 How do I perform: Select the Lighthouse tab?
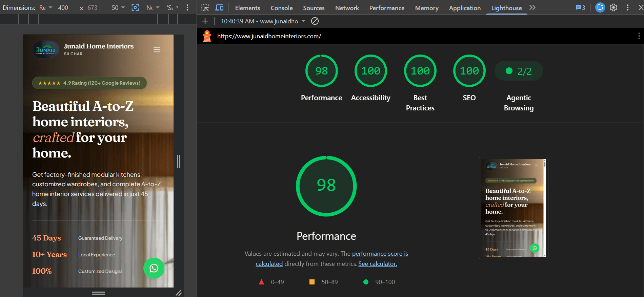(x=506, y=8)
